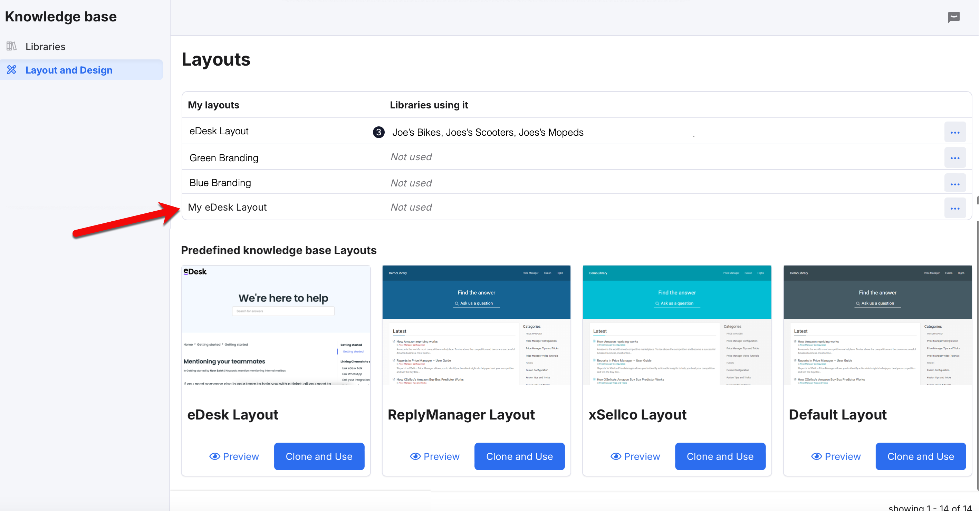Click the eye icon under xSellco Layout card
Image resolution: width=980 pixels, height=511 pixels.
click(x=616, y=456)
